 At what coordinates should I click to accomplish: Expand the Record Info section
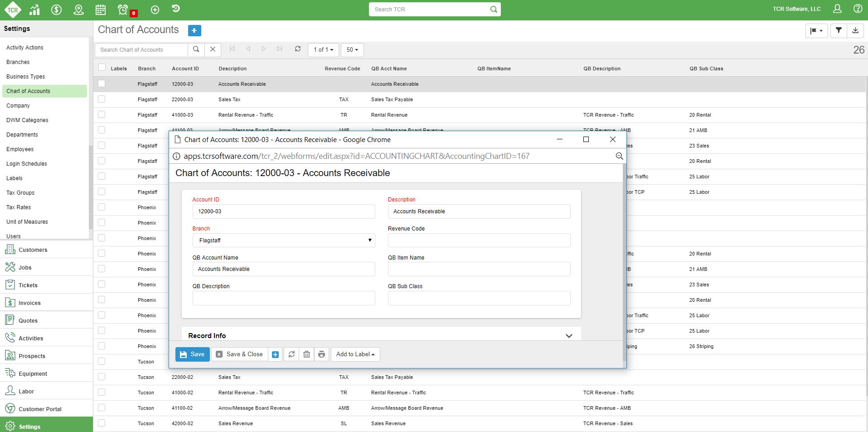tap(569, 336)
